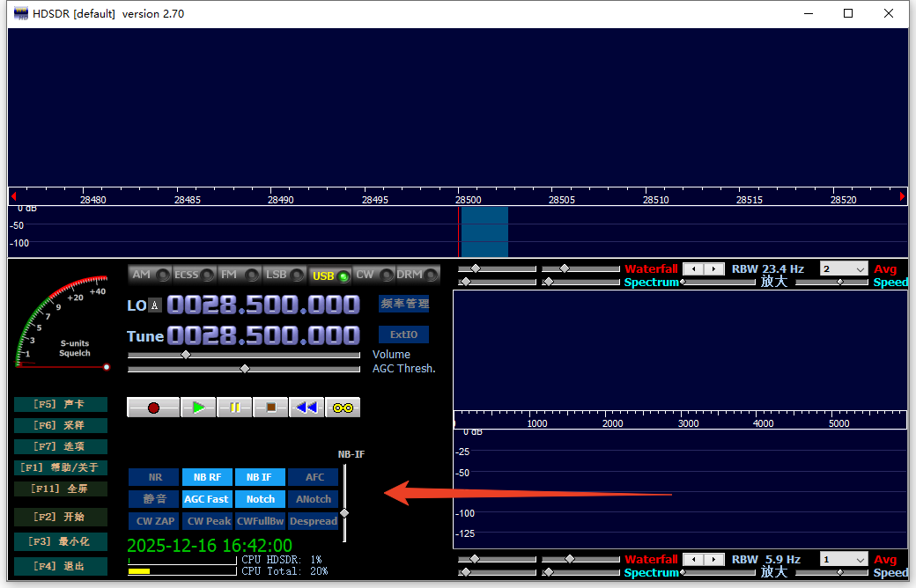Switch demodulation mode to AM
This screenshot has width=916, height=588.
point(150,275)
